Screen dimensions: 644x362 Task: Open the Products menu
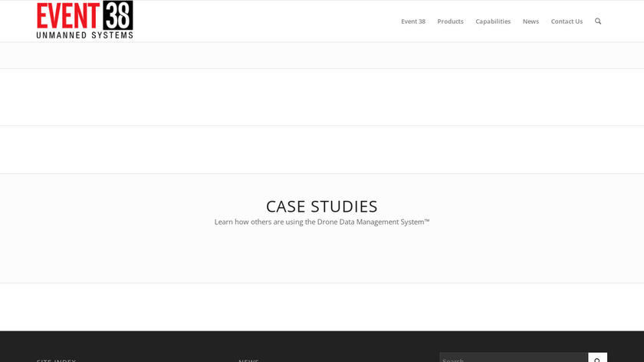coord(450,21)
